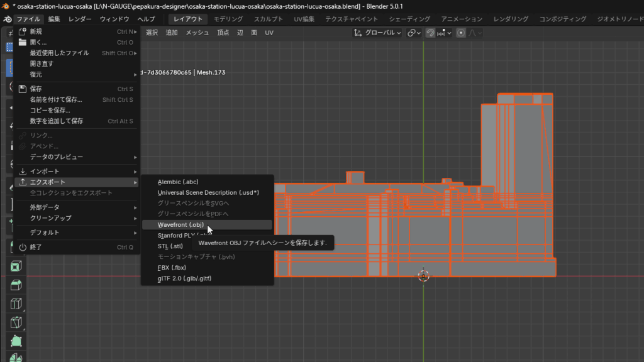Click 終了 to quit Blender
The image size is (644, 362).
coord(36,247)
